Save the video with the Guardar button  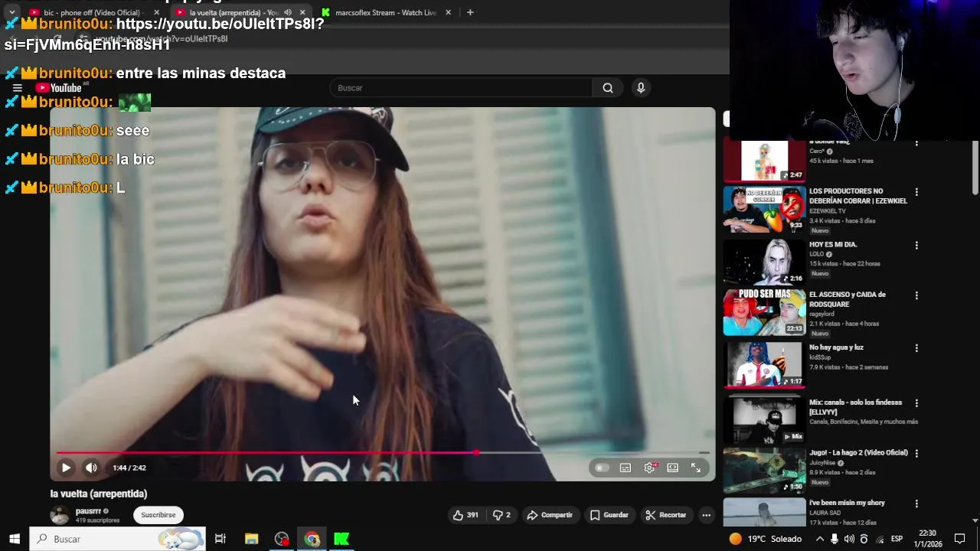click(609, 515)
